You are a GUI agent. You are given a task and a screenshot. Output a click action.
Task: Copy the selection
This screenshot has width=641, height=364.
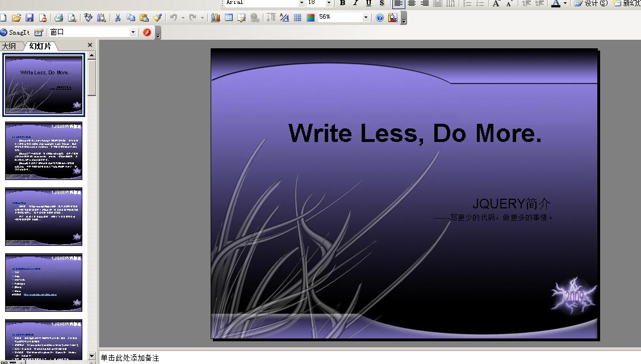tap(131, 18)
